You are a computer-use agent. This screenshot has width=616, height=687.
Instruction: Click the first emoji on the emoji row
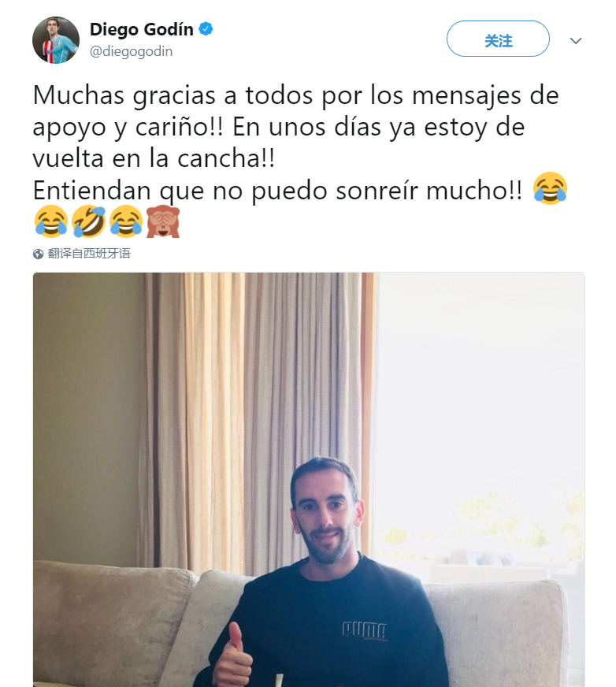pos(51,221)
